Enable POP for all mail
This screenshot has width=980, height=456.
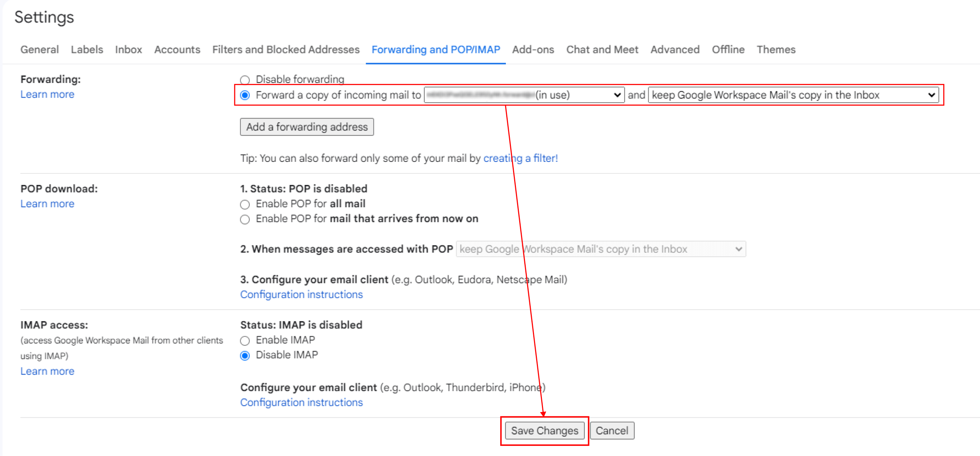pos(244,204)
